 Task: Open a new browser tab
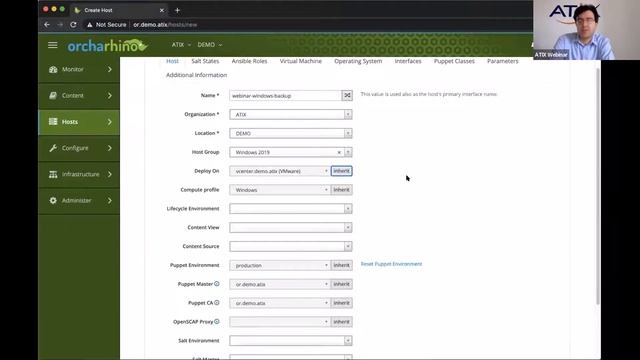(x=177, y=10)
